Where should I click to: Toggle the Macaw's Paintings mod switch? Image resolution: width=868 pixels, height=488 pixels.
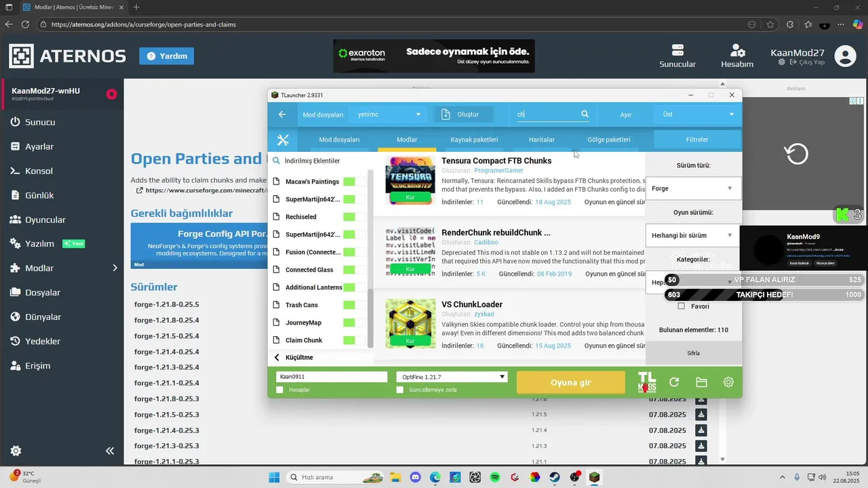point(355,182)
